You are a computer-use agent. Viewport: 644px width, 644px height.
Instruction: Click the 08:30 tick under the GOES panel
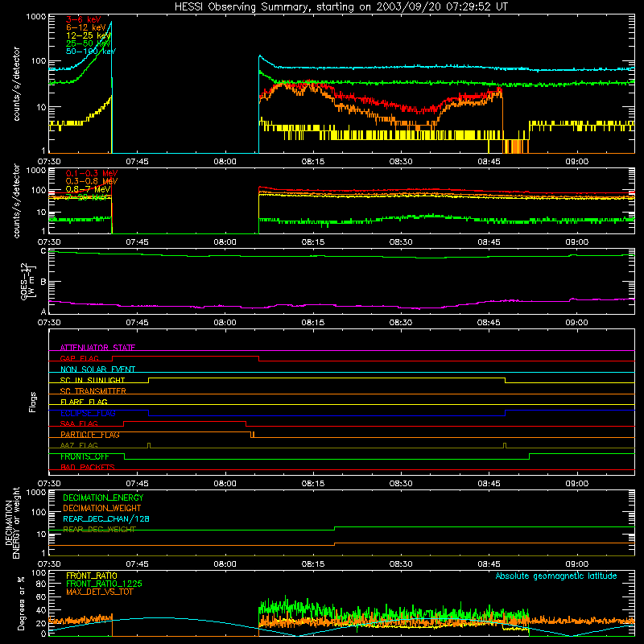pyautogui.click(x=401, y=323)
